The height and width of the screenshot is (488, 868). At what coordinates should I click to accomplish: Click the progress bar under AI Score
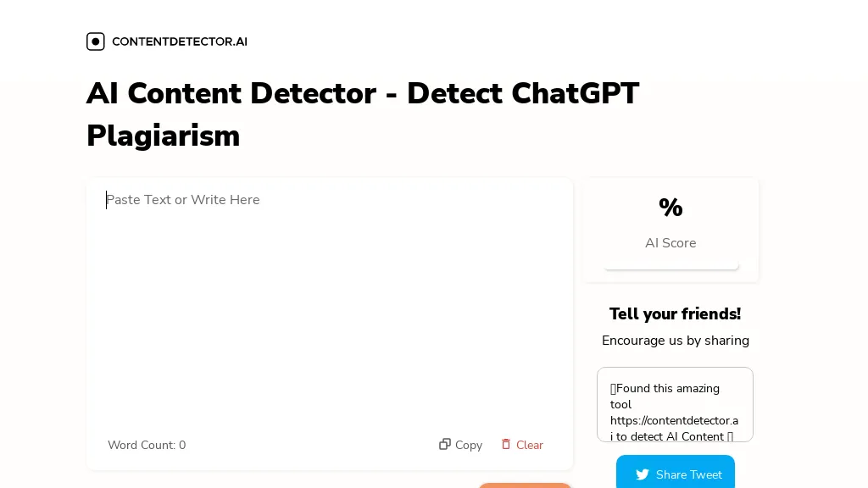click(671, 268)
